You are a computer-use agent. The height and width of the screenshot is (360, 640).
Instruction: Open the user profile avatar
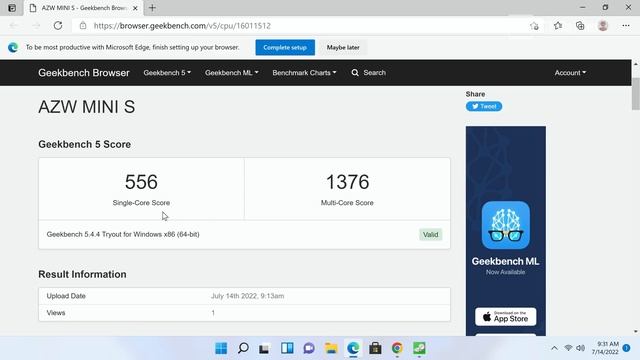(603, 26)
